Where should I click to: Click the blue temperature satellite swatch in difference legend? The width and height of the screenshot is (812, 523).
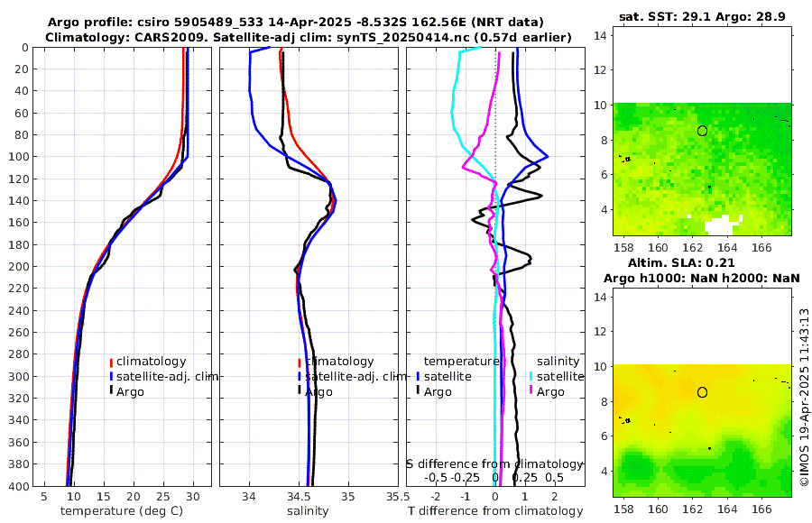(x=418, y=377)
